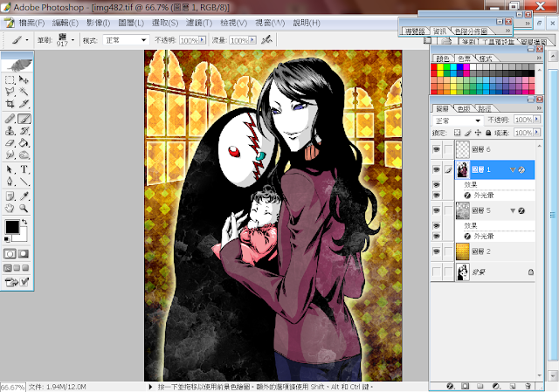
Task: Open the layer blend mode dropdown
Action: (x=458, y=120)
